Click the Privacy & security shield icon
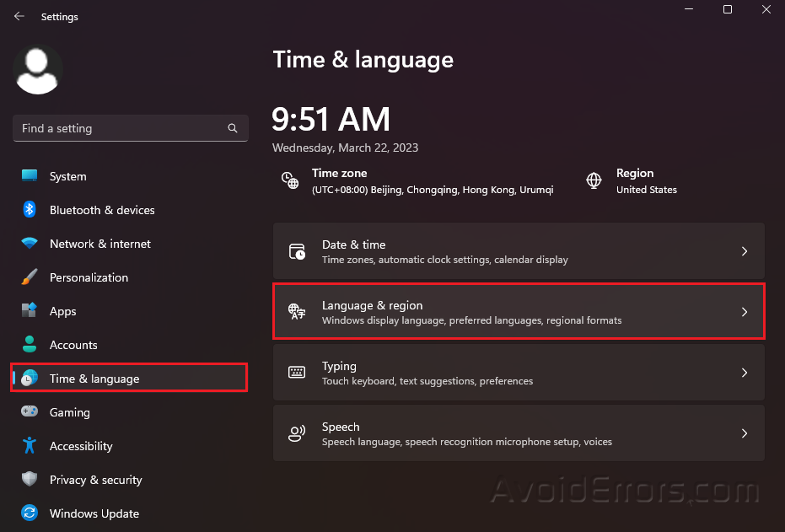785x532 pixels. [x=28, y=480]
